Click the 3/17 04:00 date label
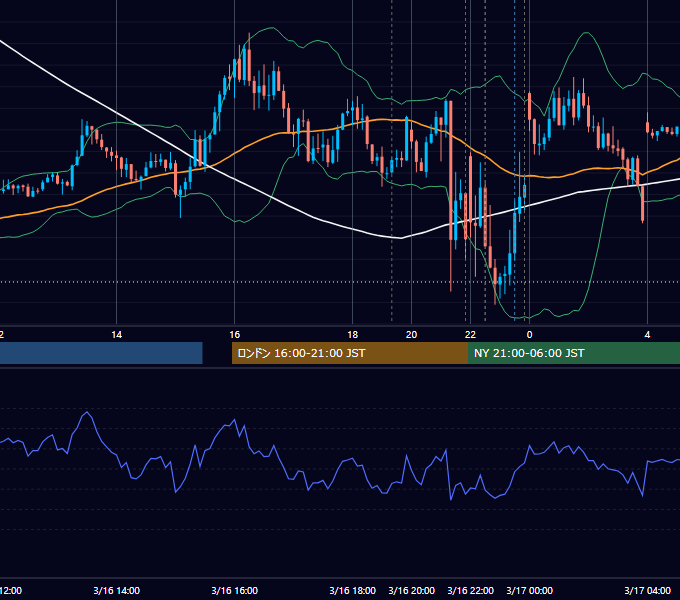 point(647,590)
